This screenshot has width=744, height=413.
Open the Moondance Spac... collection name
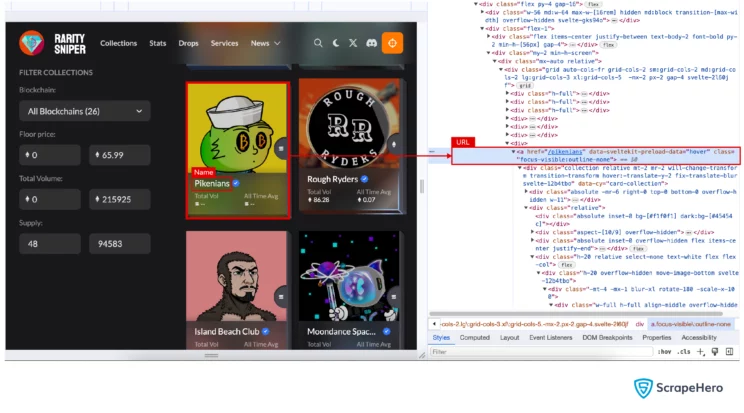point(341,331)
